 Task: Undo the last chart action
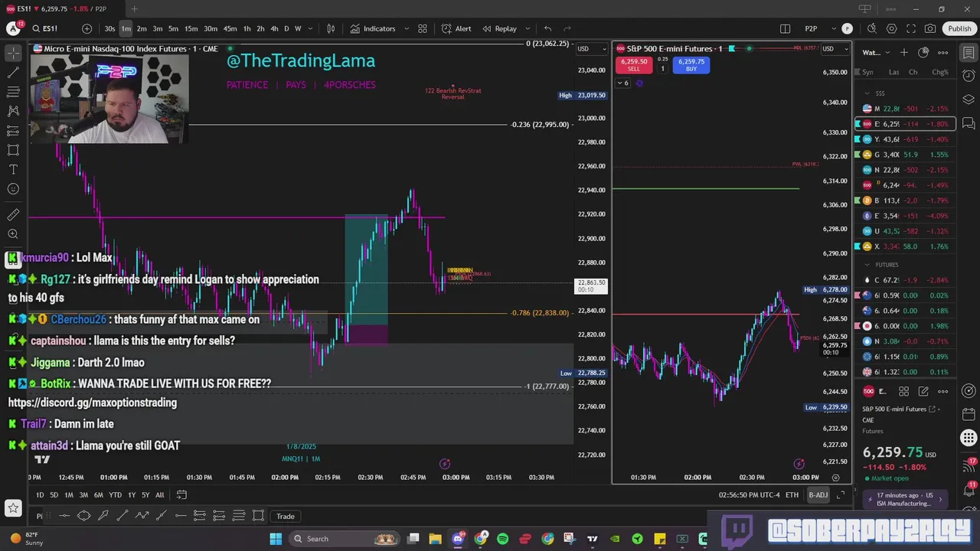(x=547, y=28)
